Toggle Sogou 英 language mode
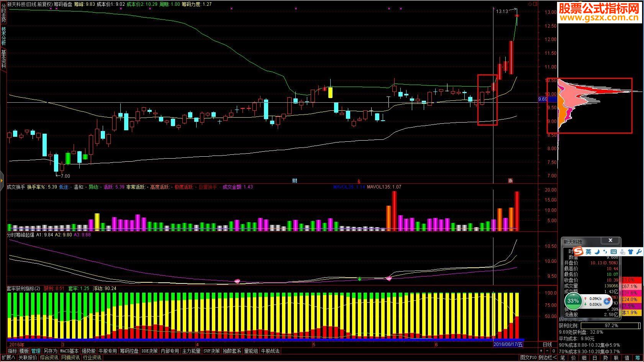Image resolution: width=644 pixels, height=362 pixels. click(x=588, y=252)
